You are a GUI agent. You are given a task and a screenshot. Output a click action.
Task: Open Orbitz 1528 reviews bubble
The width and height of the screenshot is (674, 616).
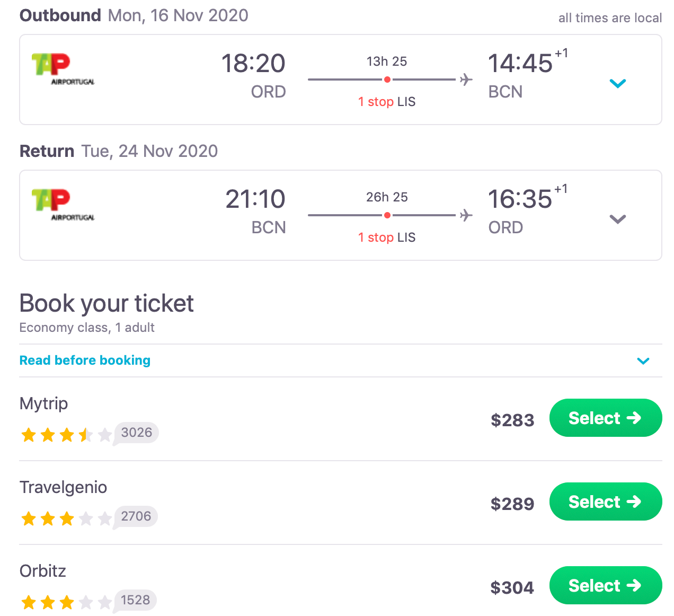coord(135,600)
